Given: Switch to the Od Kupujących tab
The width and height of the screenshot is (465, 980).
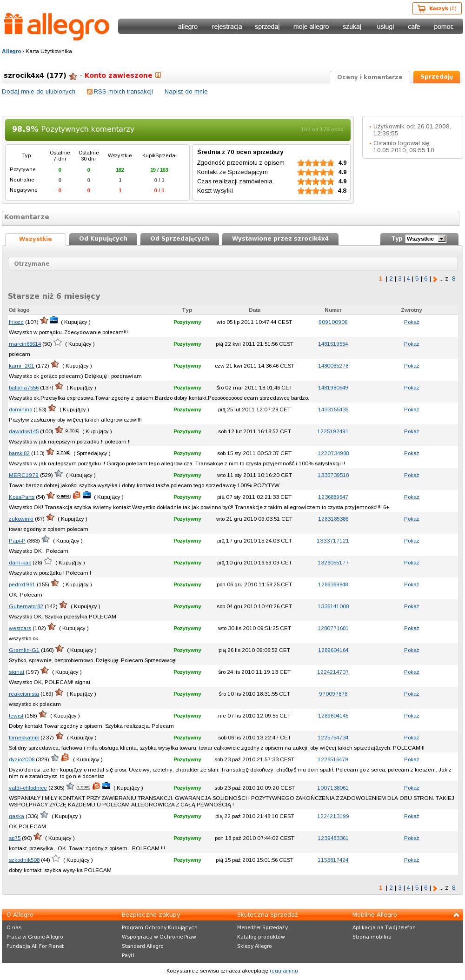Looking at the screenshot, I should tap(103, 239).
